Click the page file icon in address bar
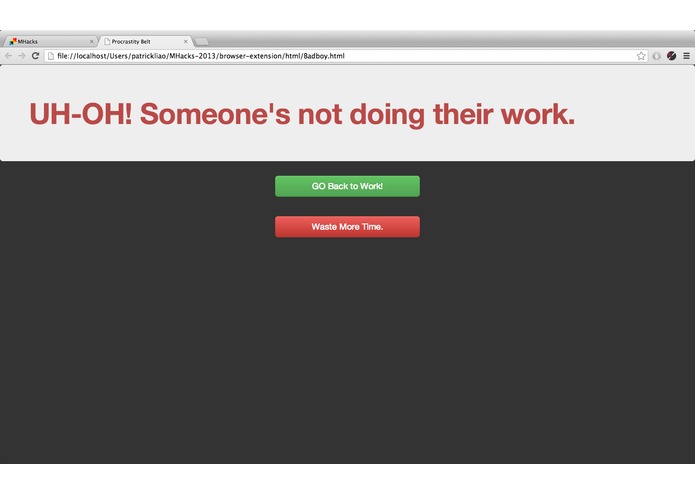 tap(51, 56)
